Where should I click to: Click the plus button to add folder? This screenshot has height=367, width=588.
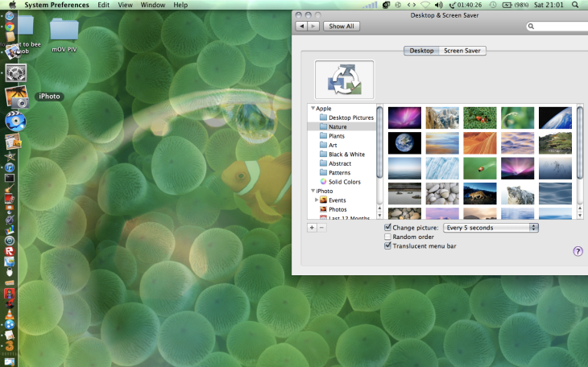click(312, 228)
